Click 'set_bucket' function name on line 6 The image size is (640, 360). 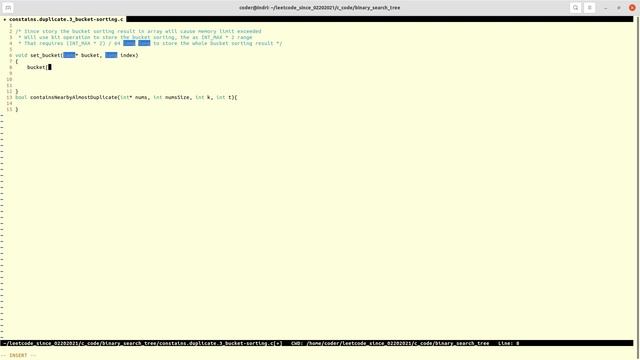click(x=45, y=55)
